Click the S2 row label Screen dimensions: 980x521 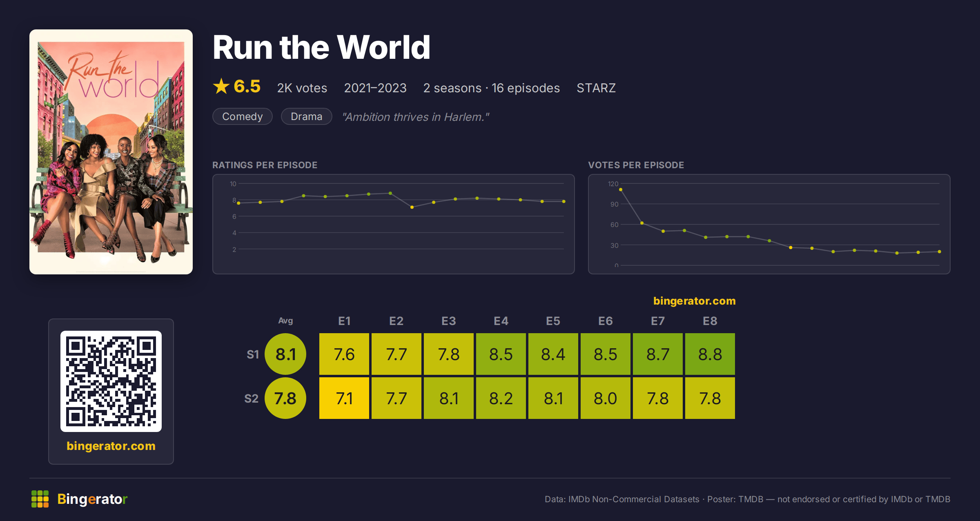pos(252,399)
